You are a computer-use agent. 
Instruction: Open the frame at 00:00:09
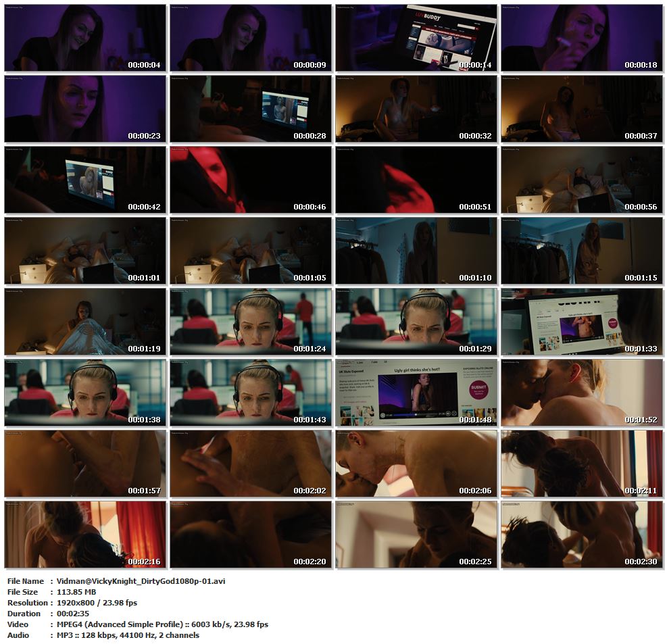pyautogui.click(x=251, y=38)
